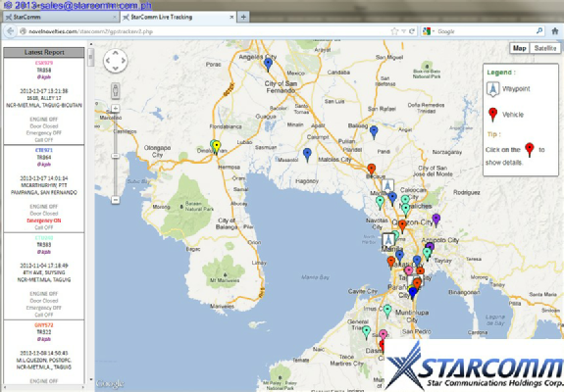This screenshot has width=564, height=392.
Task: Open the search engine selector dropdown
Action: tap(429, 31)
